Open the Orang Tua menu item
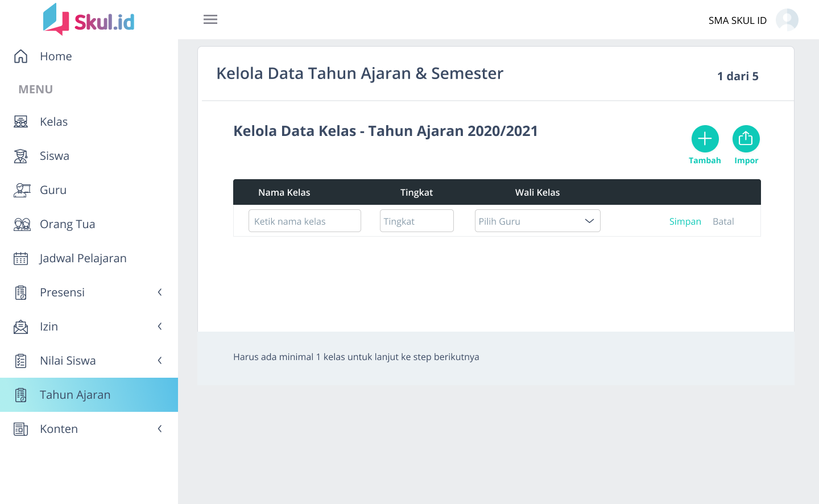Screen dimensions: 819x504 point(67,224)
